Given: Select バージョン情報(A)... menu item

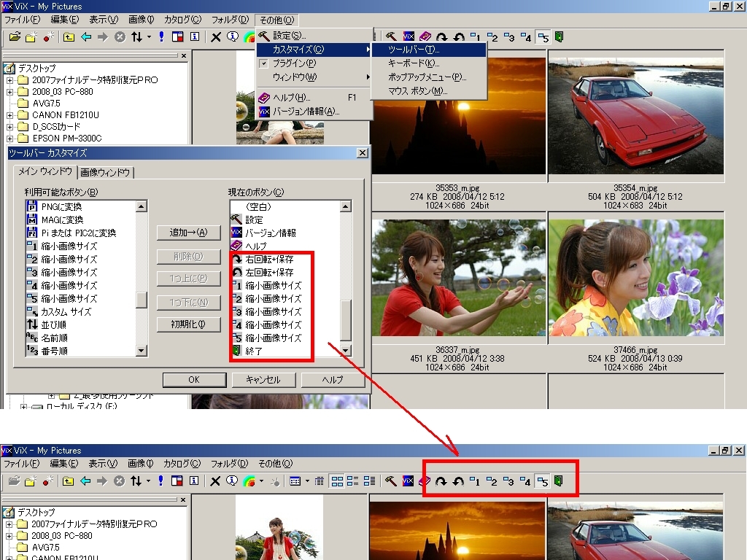Looking at the screenshot, I should coord(314,112).
